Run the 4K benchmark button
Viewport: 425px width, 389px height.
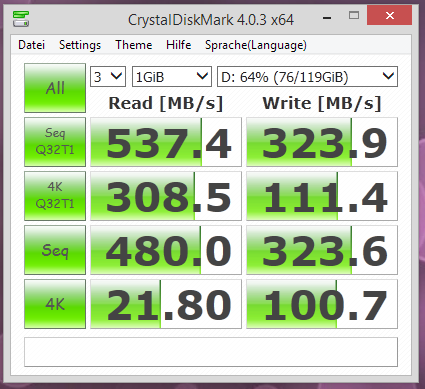[x=55, y=304]
